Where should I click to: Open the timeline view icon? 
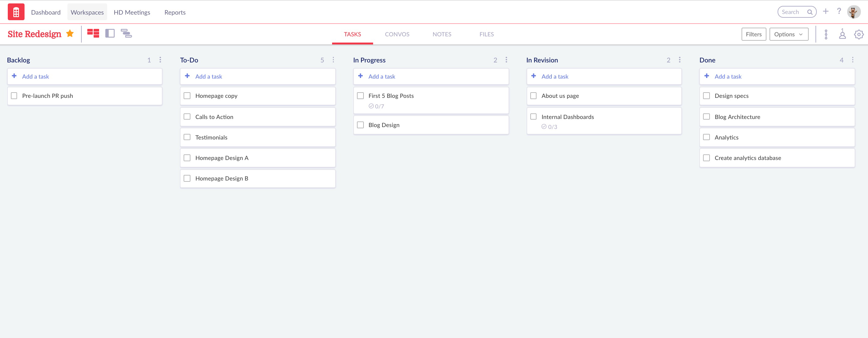(127, 34)
